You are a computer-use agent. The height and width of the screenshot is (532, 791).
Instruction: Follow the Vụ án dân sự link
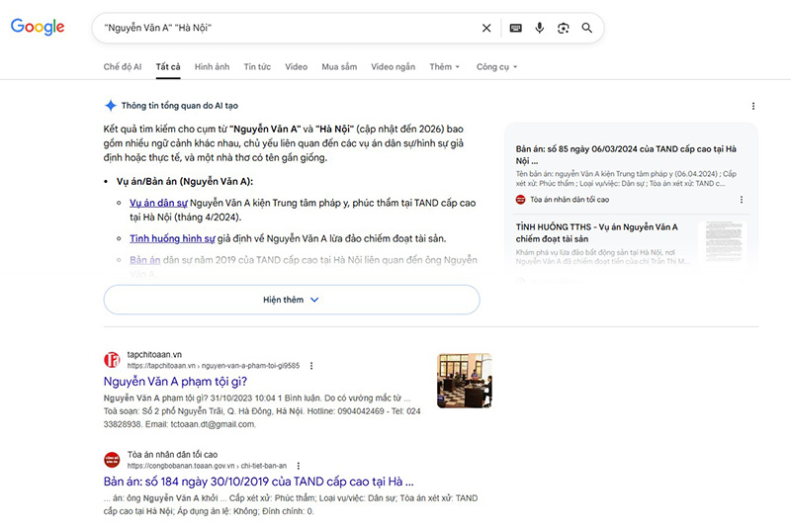click(x=158, y=203)
